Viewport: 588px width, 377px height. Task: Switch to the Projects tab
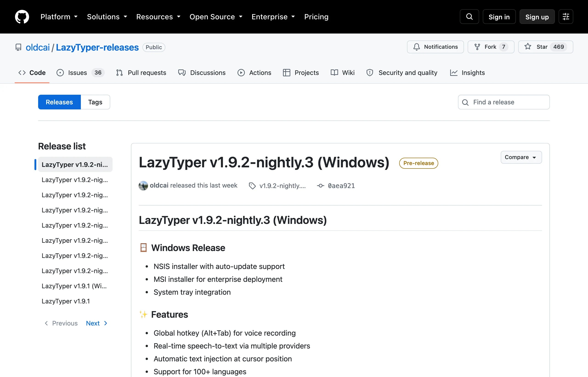(x=301, y=73)
